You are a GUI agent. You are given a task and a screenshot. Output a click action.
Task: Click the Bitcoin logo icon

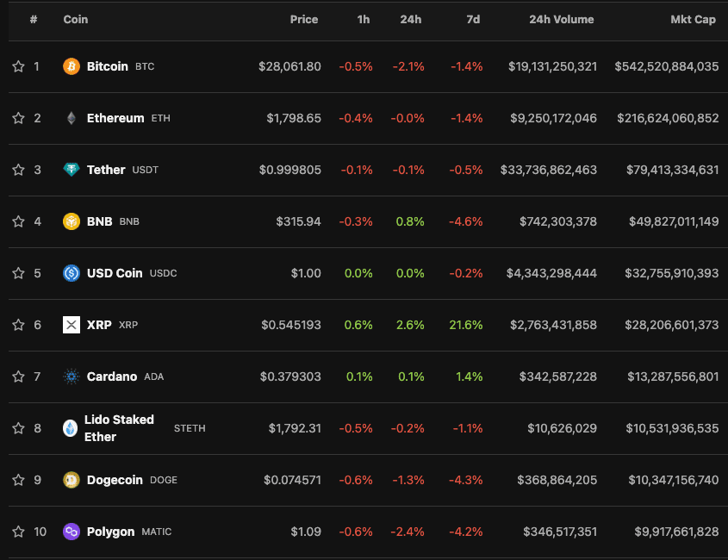pyautogui.click(x=71, y=66)
